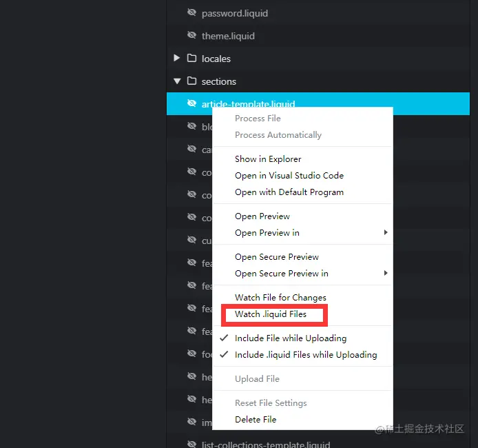Screen dimensions: 478x448
Task: Choose Process Automatically menu entry
Action: tap(278, 135)
